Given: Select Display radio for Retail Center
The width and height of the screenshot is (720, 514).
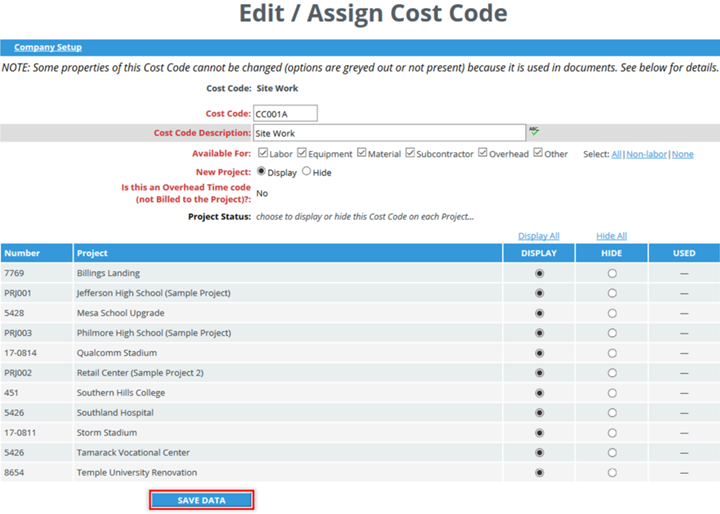Looking at the screenshot, I should pyautogui.click(x=539, y=373).
